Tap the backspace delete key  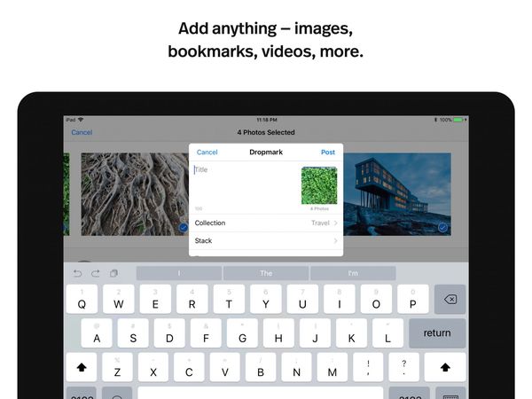(x=450, y=300)
